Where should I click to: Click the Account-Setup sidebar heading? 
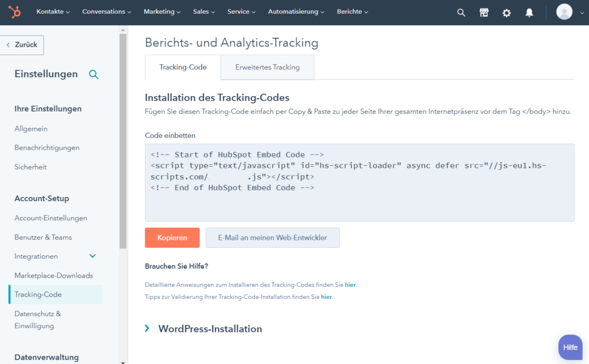(41, 198)
